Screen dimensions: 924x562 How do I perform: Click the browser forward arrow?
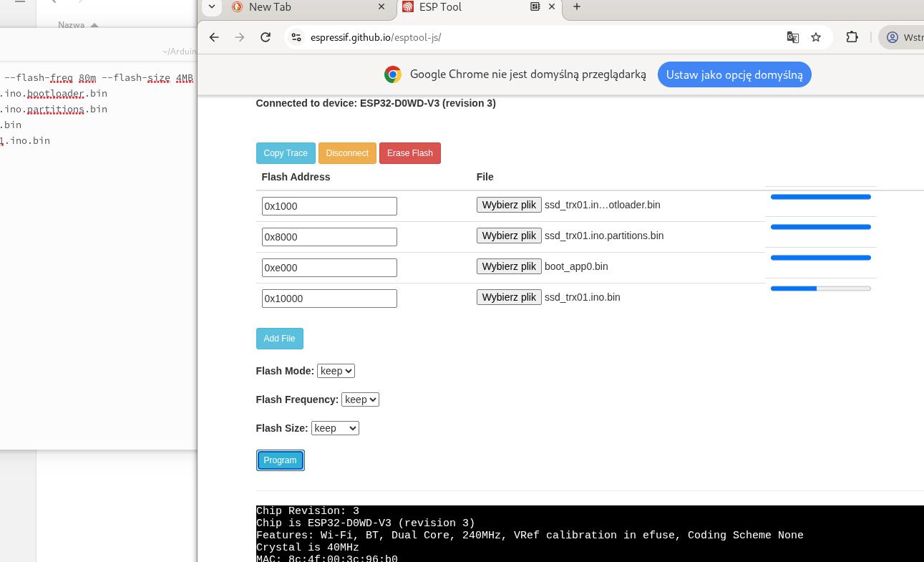pos(240,37)
